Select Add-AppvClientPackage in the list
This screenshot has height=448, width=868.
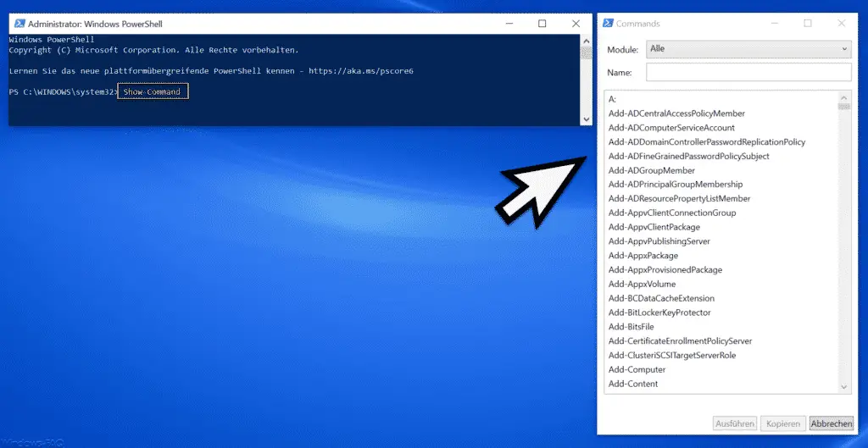pyautogui.click(x=654, y=227)
